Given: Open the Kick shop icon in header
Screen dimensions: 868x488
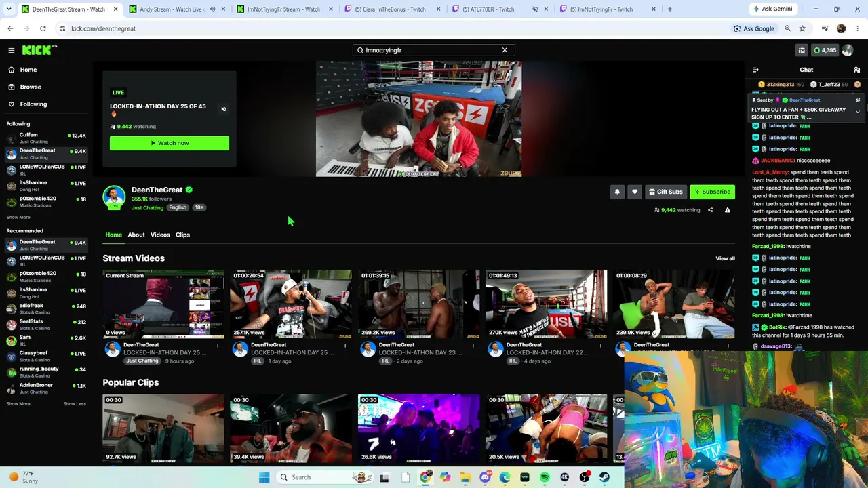Looking at the screenshot, I should (x=802, y=50).
